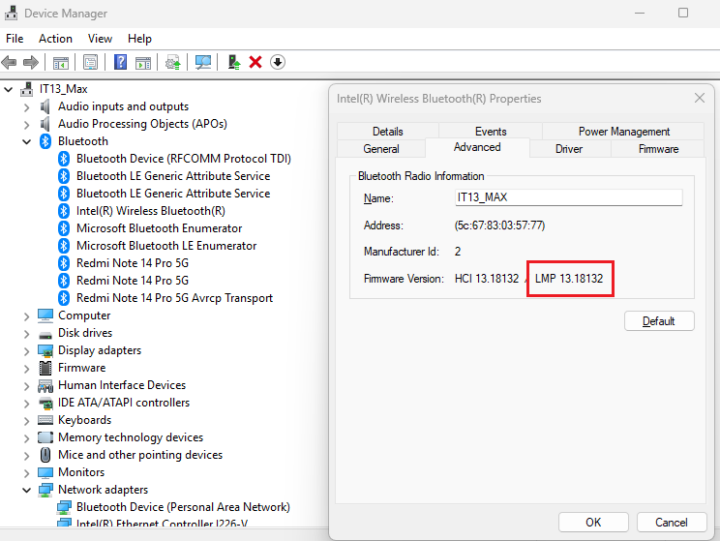Click the Forward arrow toolbar icon

(31, 62)
